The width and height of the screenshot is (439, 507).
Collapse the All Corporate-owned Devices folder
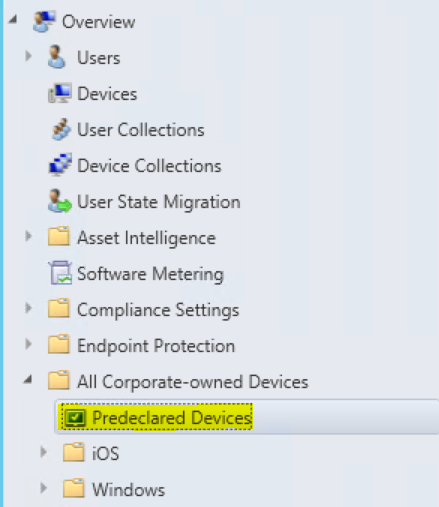point(28,379)
